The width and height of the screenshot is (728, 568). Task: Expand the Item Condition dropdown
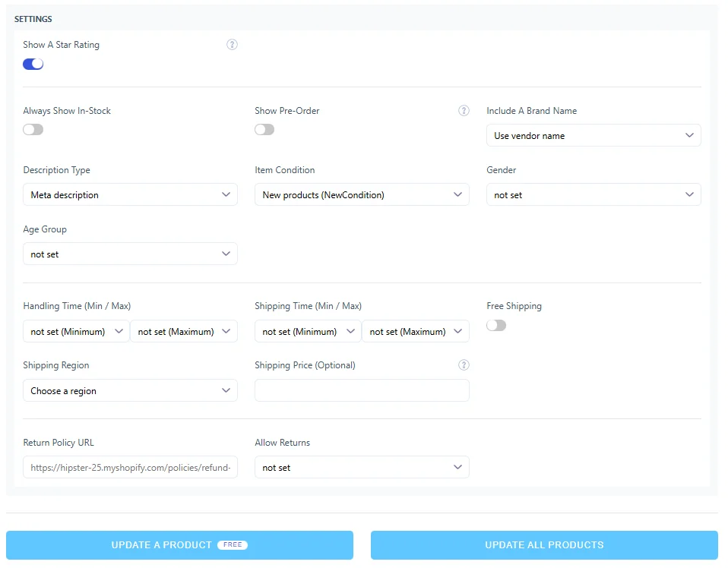pyautogui.click(x=362, y=194)
